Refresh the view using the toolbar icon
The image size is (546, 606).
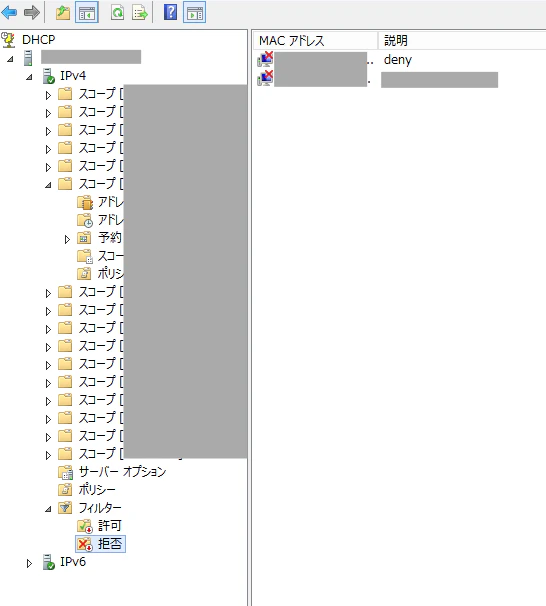click(117, 12)
